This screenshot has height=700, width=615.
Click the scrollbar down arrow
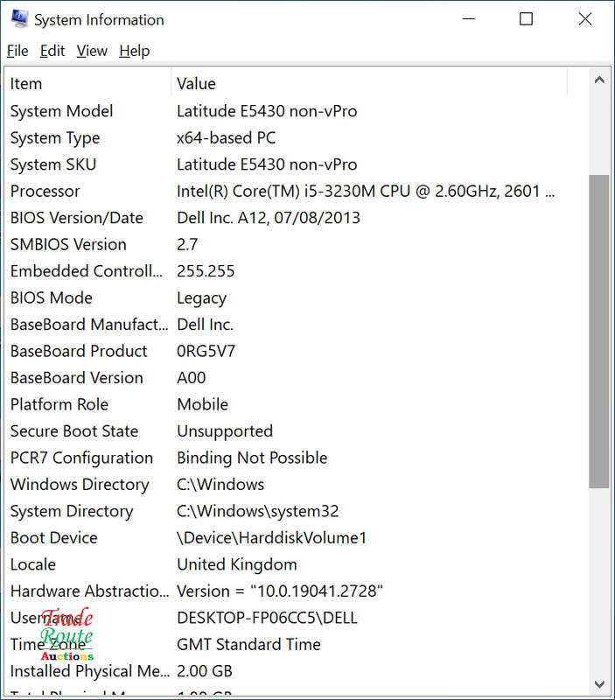click(599, 684)
